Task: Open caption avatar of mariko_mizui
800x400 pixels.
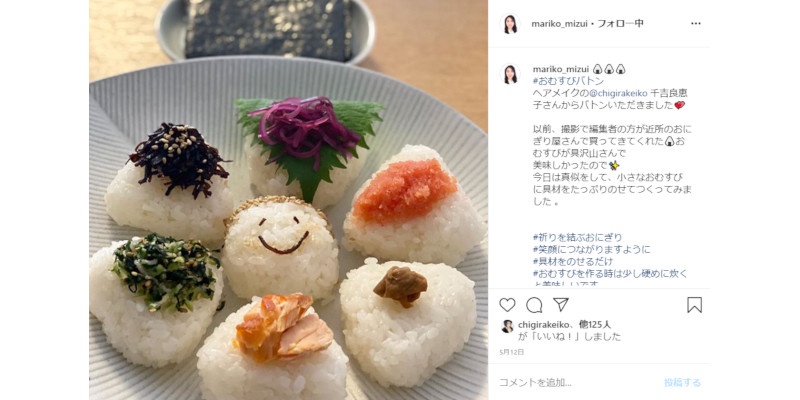Action: tap(510, 73)
